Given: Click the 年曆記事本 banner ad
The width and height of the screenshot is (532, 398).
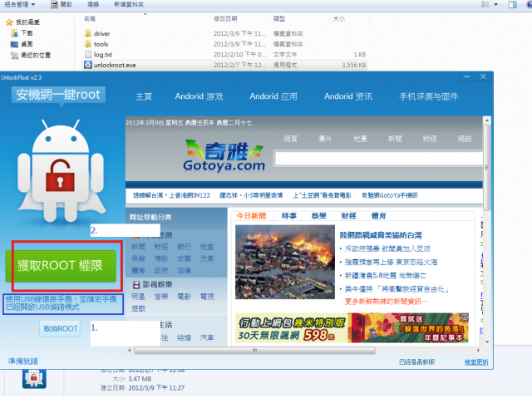Looking at the screenshot, I should click(x=408, y=328).
